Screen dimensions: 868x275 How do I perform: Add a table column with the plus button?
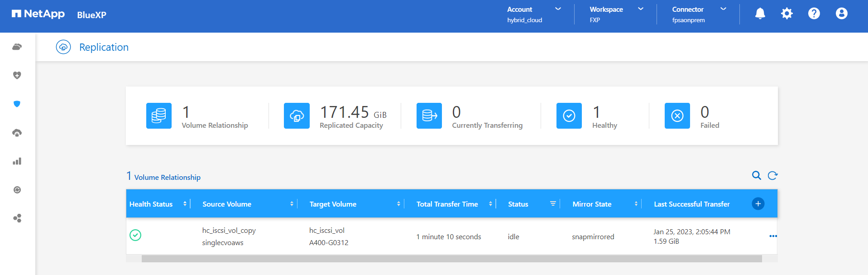[x=758, y=204]
